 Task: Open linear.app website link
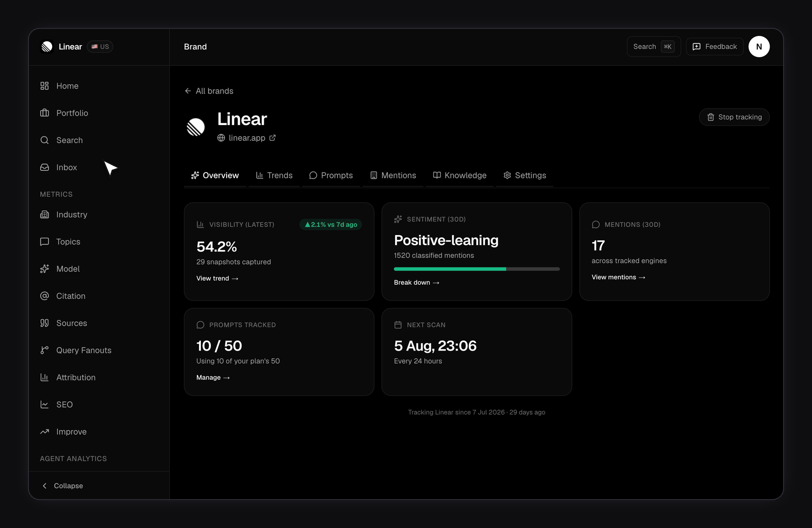tap(247, 138)
